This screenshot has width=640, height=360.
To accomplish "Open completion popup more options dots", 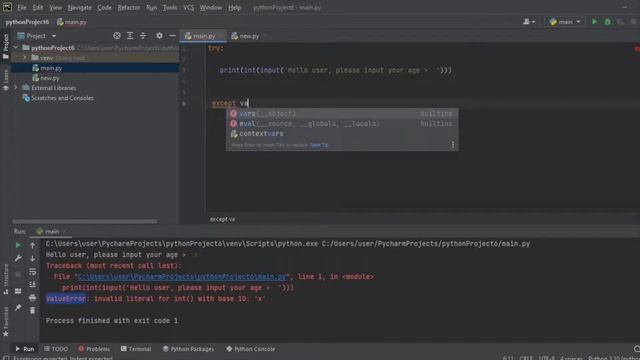I will 453,145.
